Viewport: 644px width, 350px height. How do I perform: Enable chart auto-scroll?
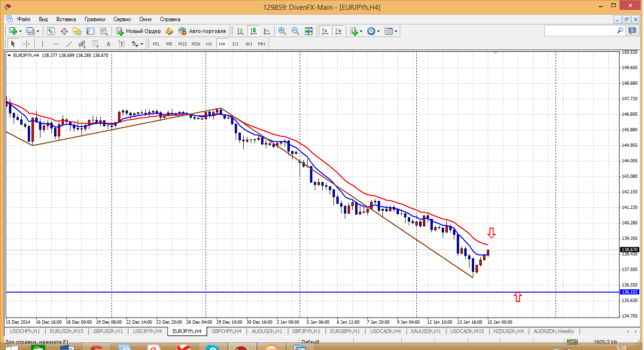point(325,31)
